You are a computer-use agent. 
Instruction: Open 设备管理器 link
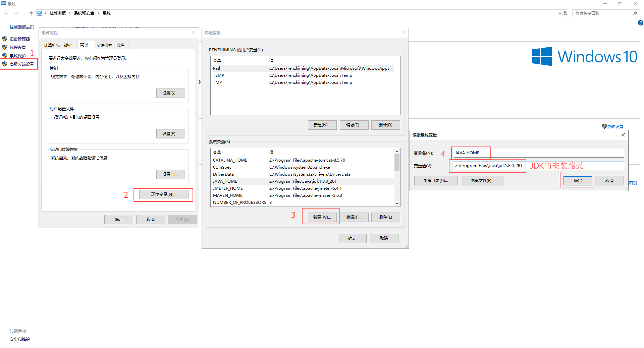pos(20,39)
